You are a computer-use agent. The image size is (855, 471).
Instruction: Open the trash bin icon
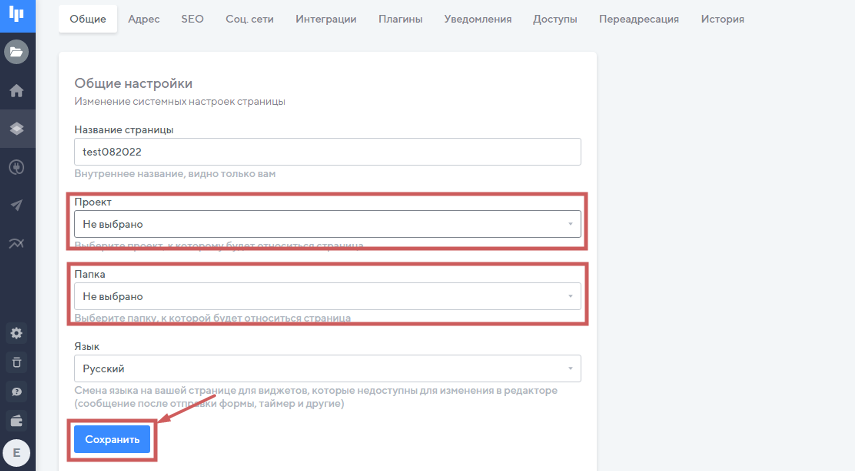(16, 361)
